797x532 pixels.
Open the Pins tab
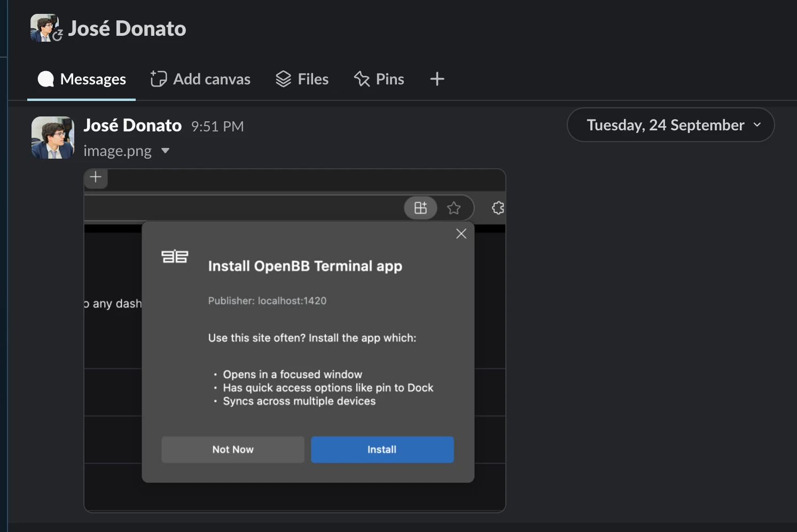coord(379,79)
